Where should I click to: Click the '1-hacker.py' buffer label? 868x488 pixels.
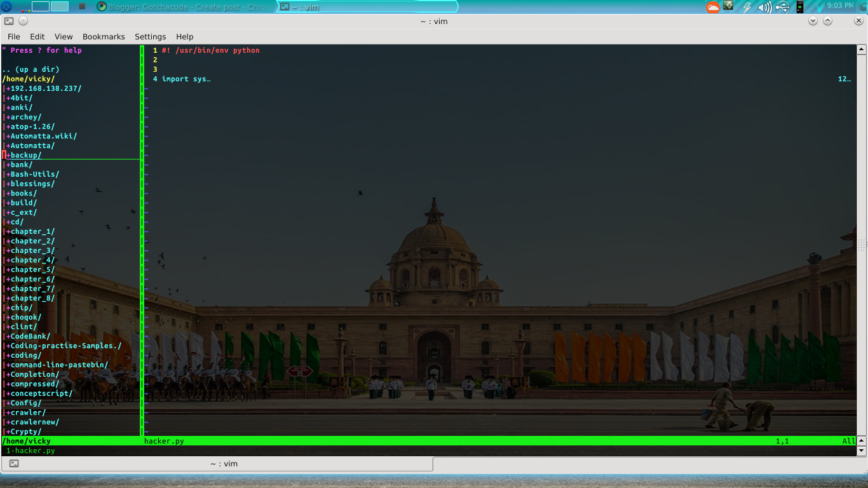tap(31, 451)
